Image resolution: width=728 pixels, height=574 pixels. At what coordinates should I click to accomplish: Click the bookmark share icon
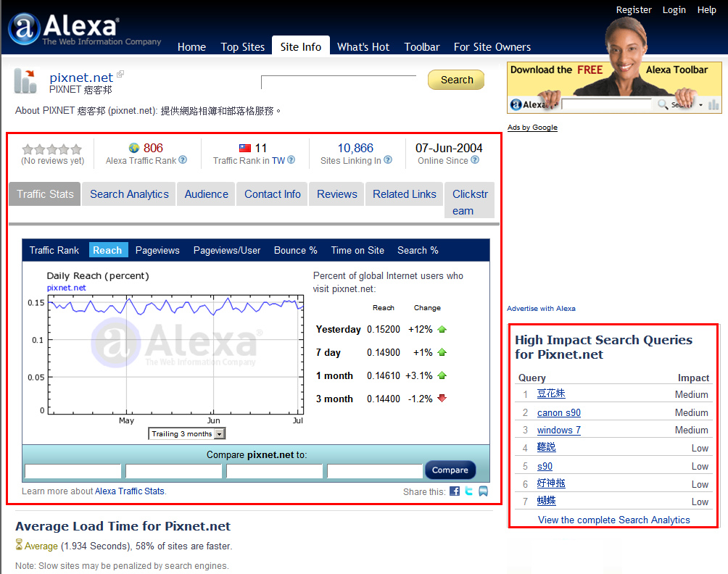coord(484,491)
